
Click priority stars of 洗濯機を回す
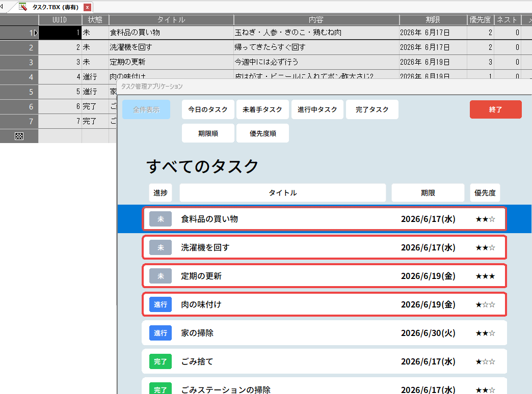pos(485,247)
